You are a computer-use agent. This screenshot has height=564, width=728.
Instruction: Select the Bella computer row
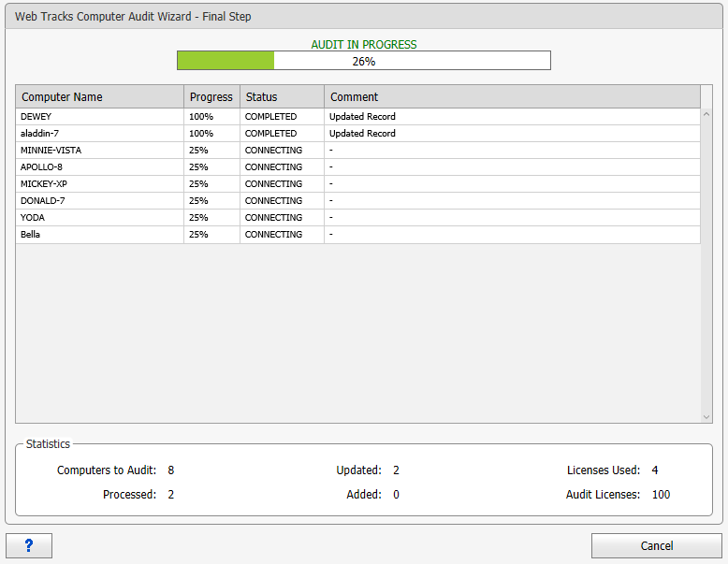pyautogui.click(x=358, y=235)
